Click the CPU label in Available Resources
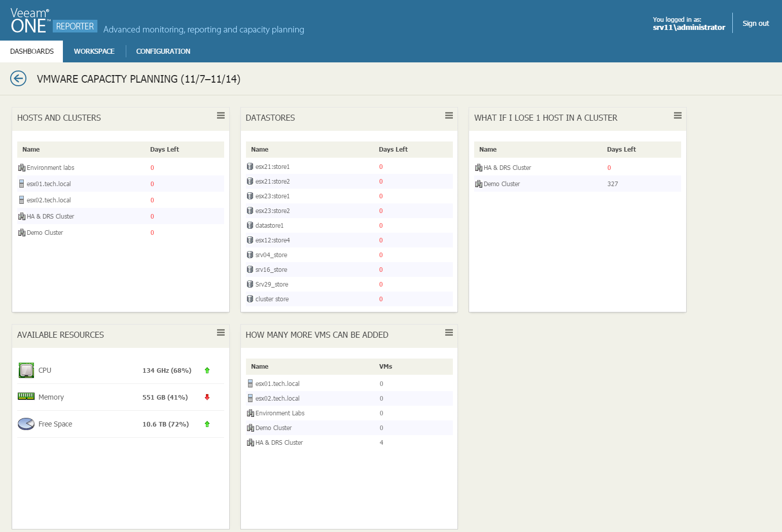 point(45,370)
